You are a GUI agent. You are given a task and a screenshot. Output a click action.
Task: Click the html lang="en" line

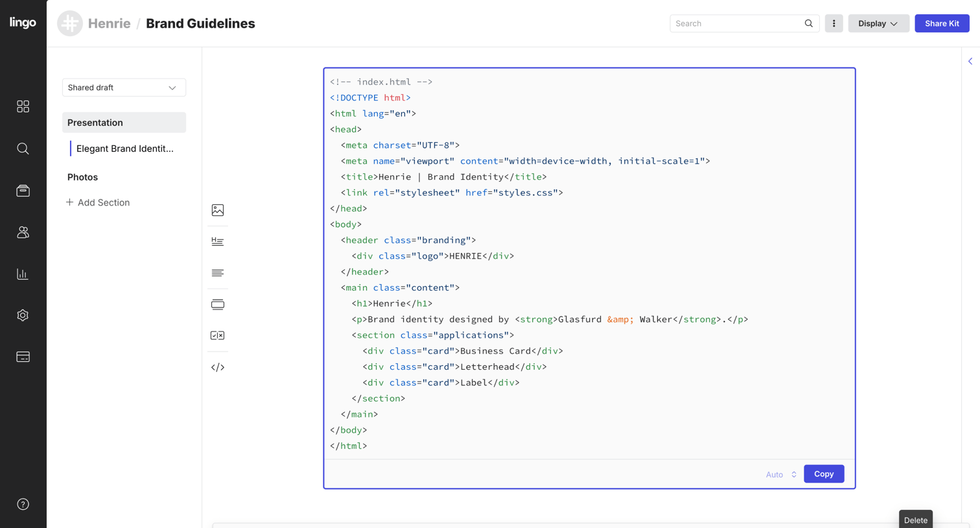pos(373,114)
